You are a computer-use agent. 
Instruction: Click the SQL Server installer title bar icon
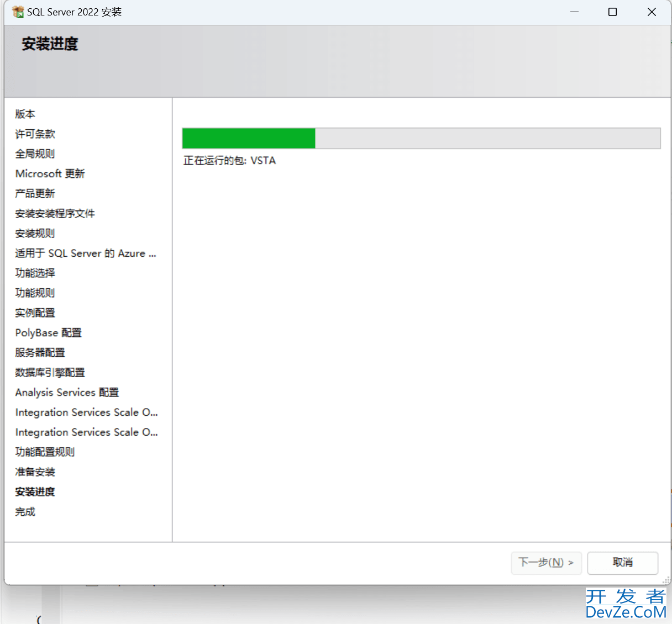[x=18, y=12]
